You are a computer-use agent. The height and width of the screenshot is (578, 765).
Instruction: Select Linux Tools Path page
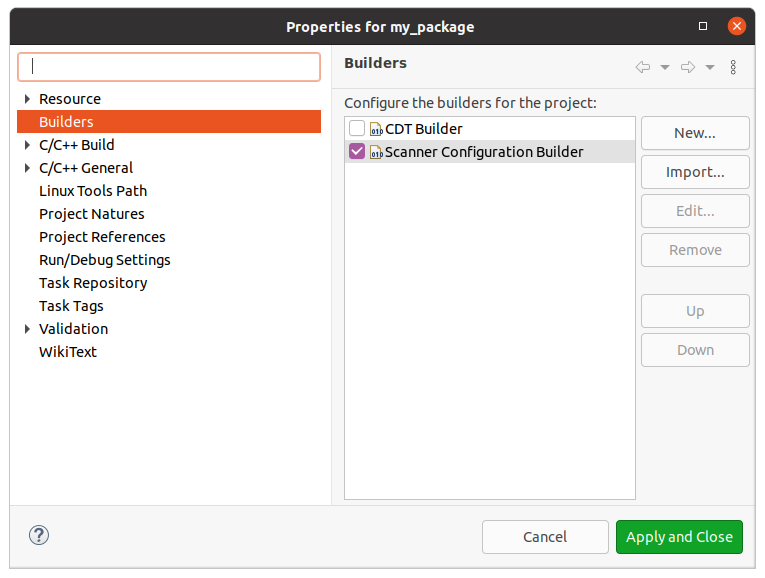tap(93, 191)
